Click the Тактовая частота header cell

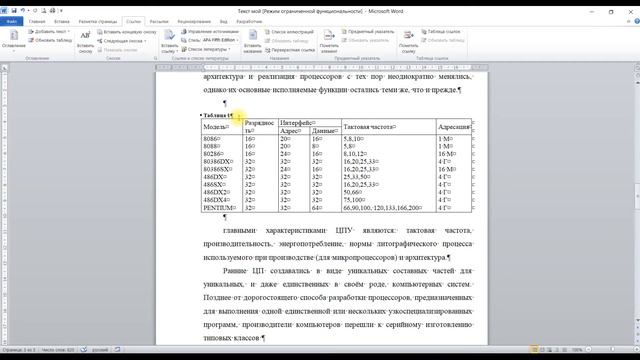tap(389, 127)
